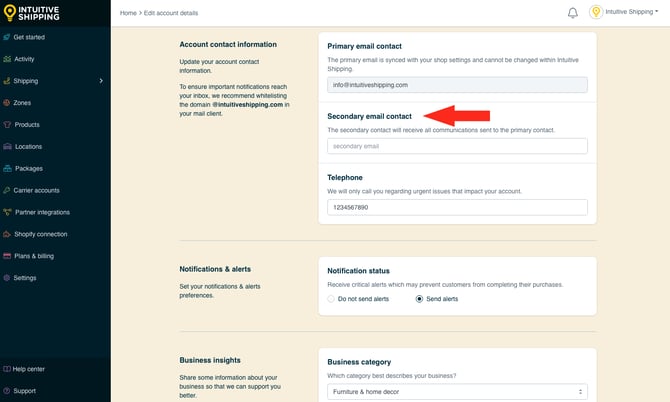This screenshot has width=670, height=402.
Task: Click Edit account details breadcrumb
Action: (x=171, y=13)
